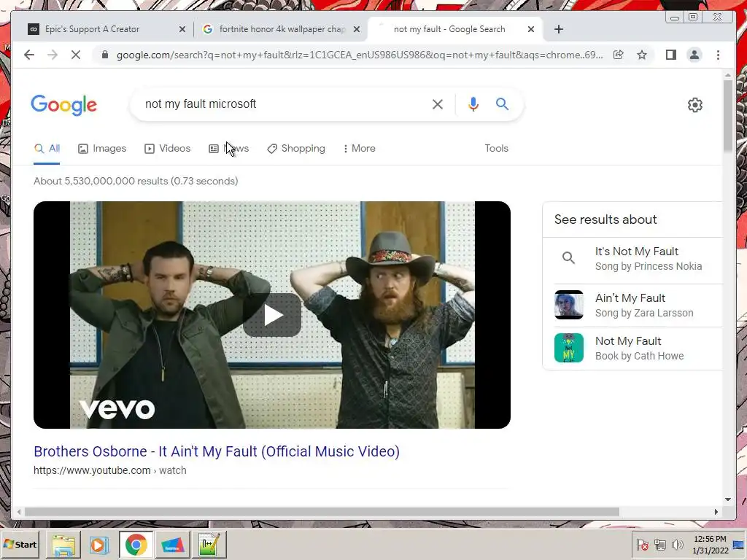Click the scroll down arrow

click(x=727, y=499)
